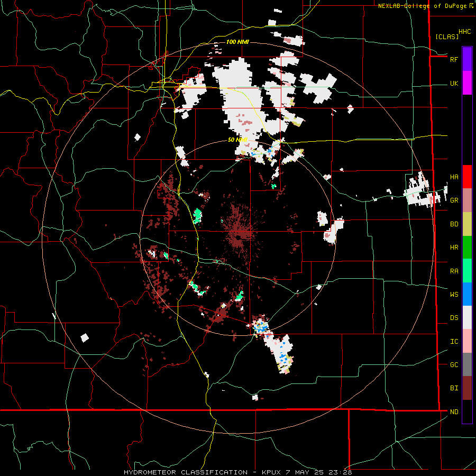Click the WS blue legend swatch

[x=467, y=294]
